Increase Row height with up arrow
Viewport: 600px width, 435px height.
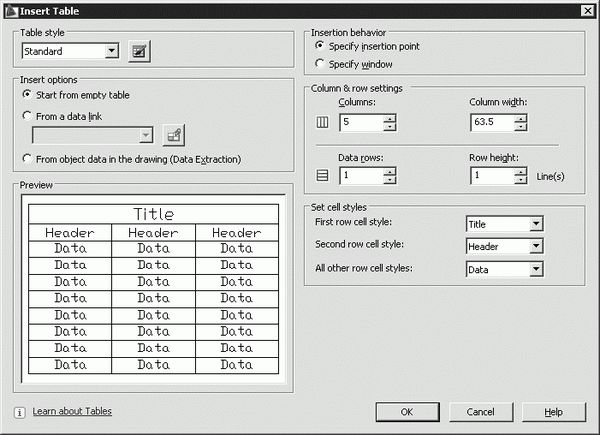click(520, 171)
